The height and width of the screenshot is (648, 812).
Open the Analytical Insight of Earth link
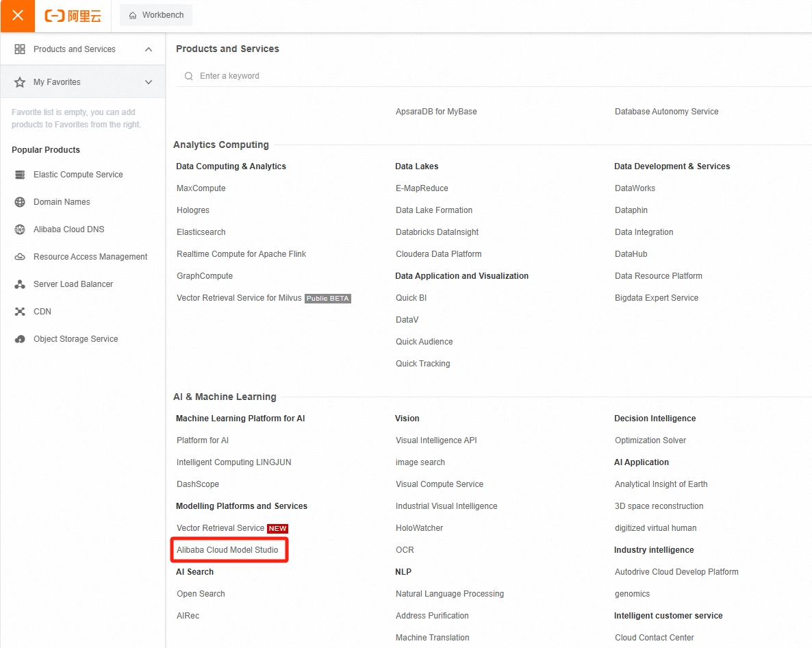pyautogui.click(x=661, y=484)
